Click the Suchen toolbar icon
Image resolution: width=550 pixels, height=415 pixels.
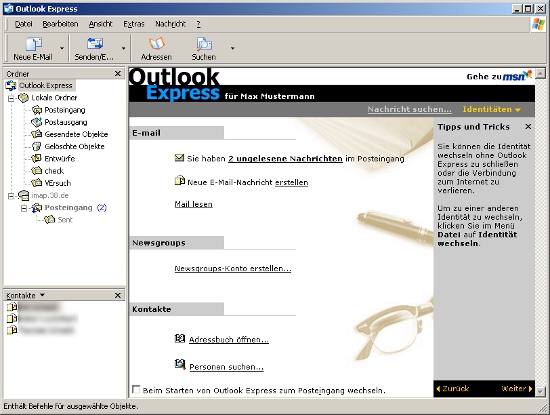(x=204, y=44)
